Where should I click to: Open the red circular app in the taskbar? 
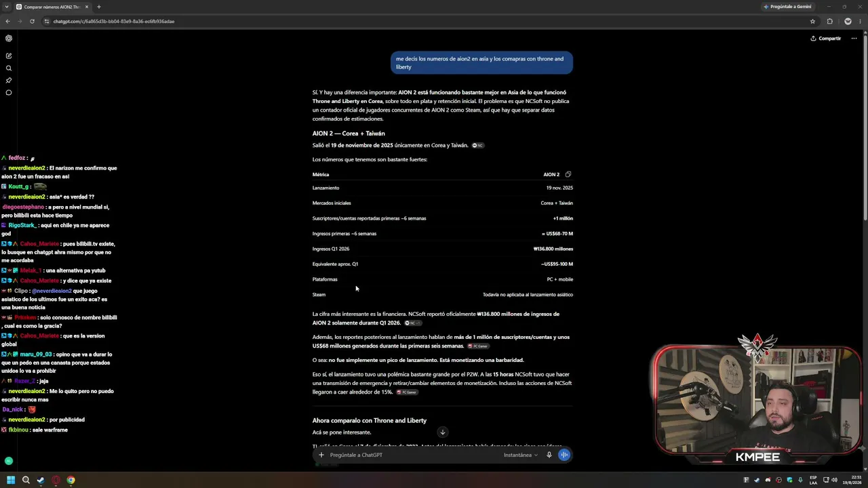56,480
